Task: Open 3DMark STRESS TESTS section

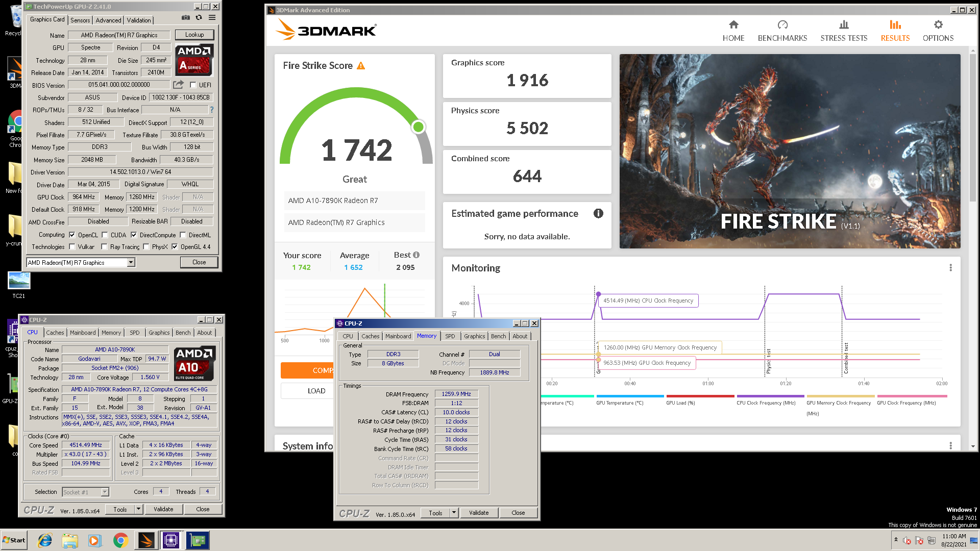Action: click(844, 31)
